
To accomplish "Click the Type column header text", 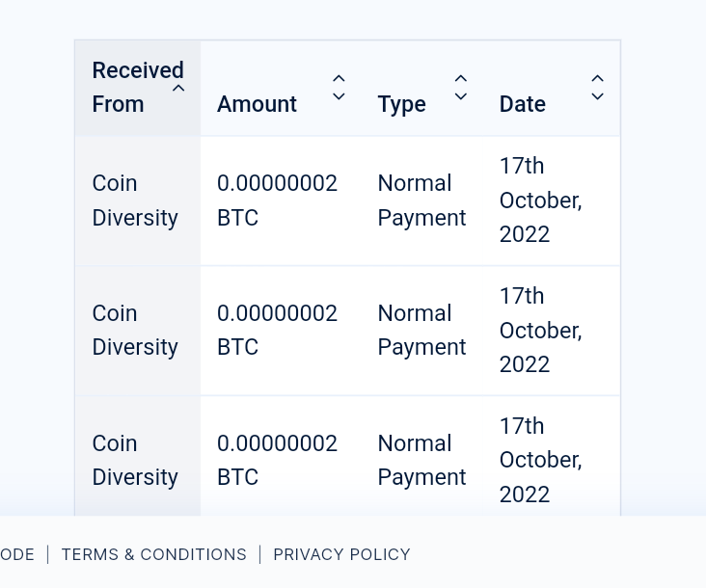I will [401, 104].
